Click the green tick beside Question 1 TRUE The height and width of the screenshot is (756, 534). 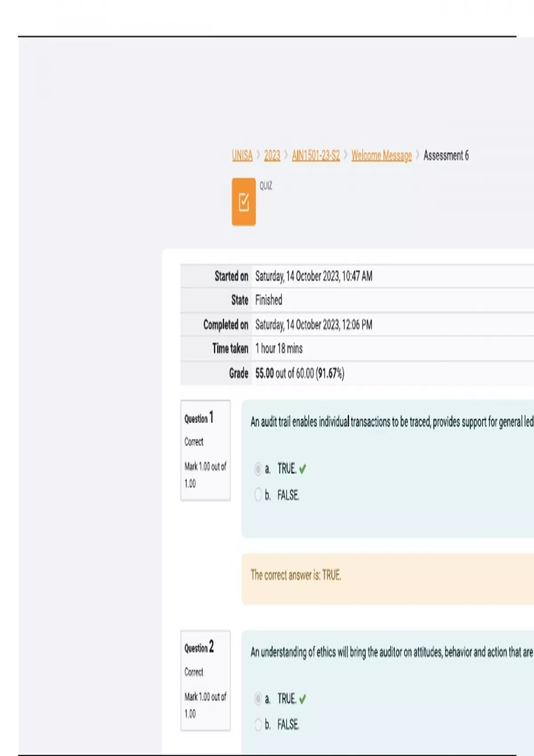point(303,469)
